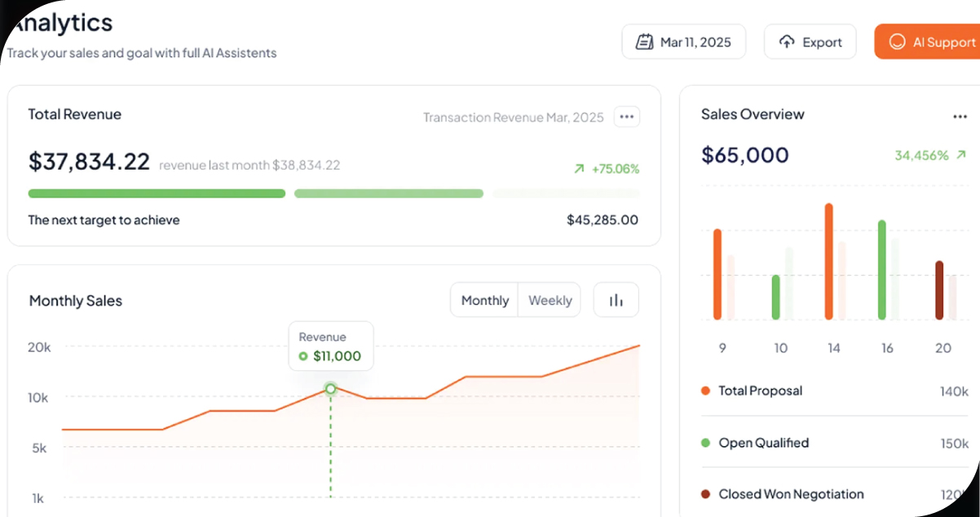Click the AI Support smiley icon
Screen dimensions: 980x517
tap(898, 42)
